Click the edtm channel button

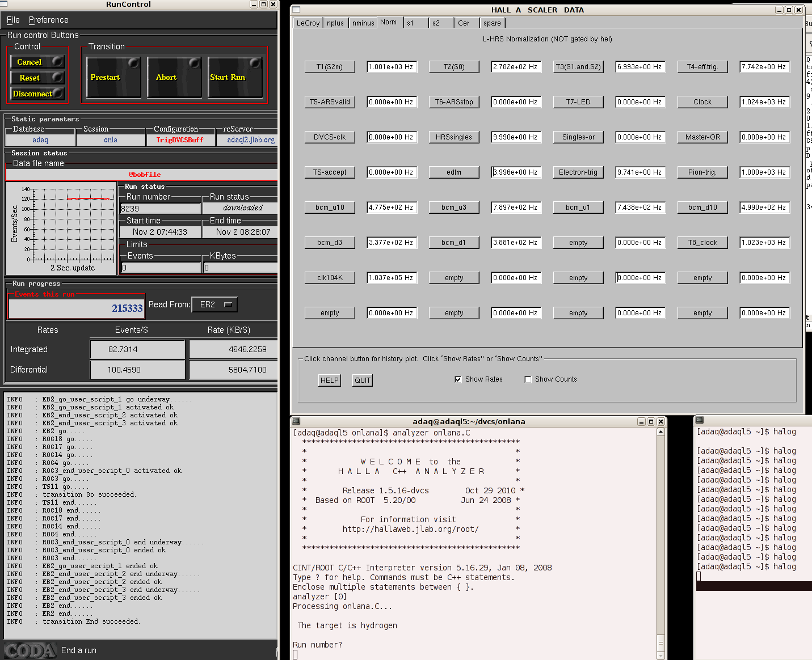[x=454, y=172]
